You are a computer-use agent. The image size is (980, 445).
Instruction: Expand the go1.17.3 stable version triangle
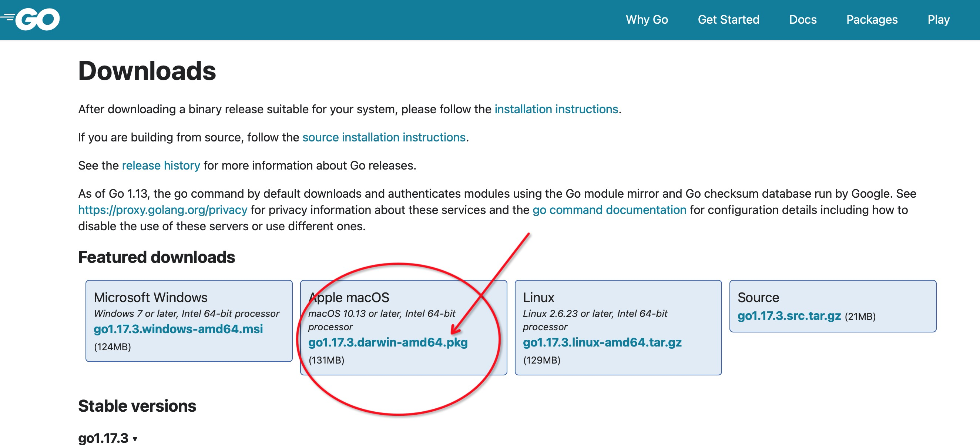pyautogui.click(x=135, y=439)
